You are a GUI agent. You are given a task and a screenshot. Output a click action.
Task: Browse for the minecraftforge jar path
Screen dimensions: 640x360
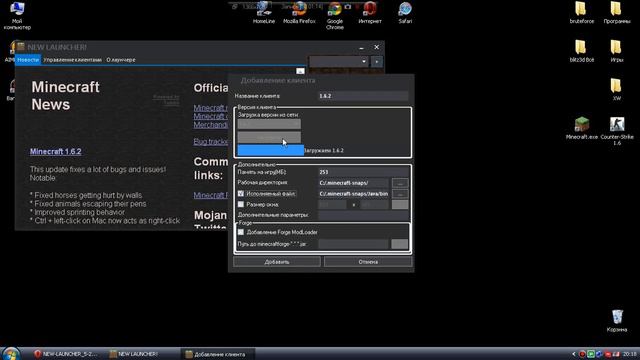pyautogui.click(x=400, y=244)
